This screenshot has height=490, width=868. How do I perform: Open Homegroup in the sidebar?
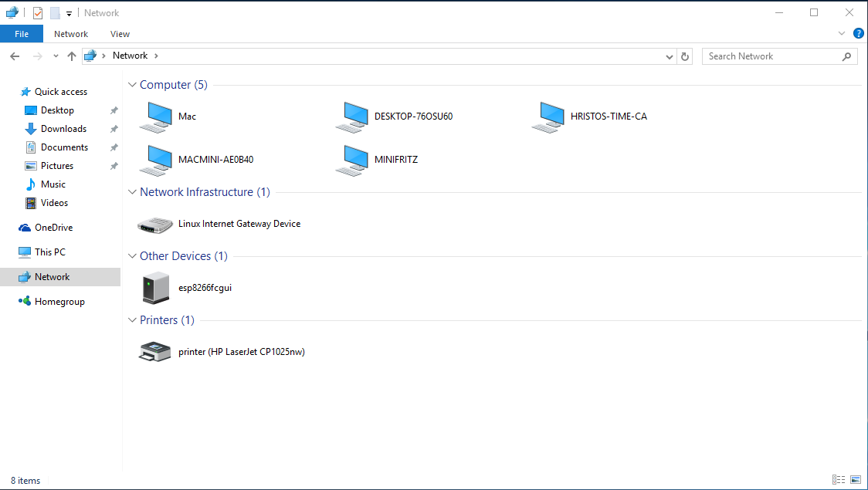[x=59, y=302]
